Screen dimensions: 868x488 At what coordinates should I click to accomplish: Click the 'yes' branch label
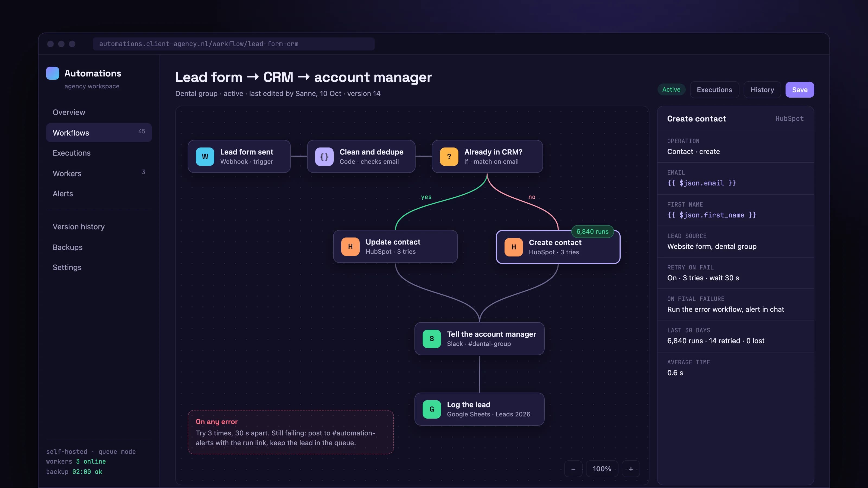(x=426, y=197)
